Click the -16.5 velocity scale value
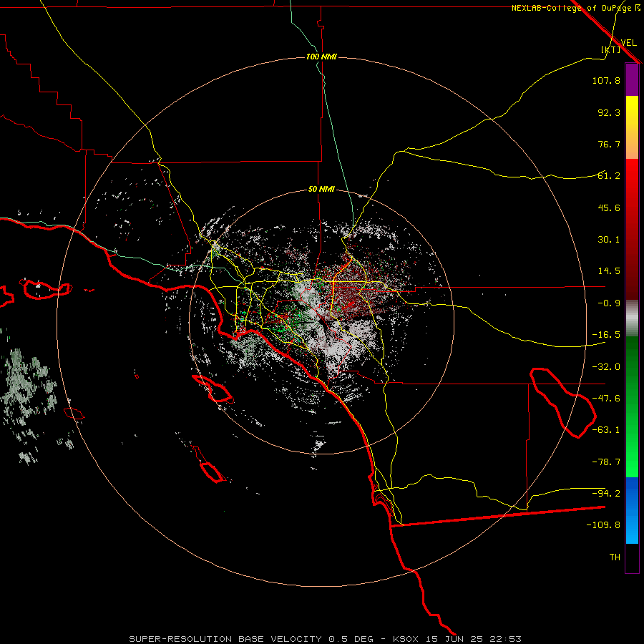The image size is (644, 644). tap(606, 335)
